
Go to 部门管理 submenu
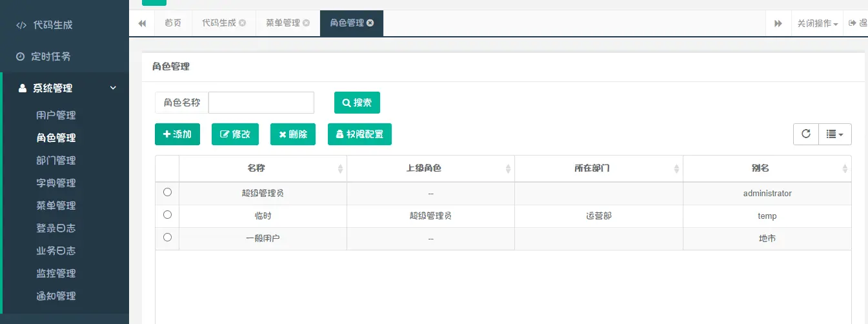[x=56, y=160]
